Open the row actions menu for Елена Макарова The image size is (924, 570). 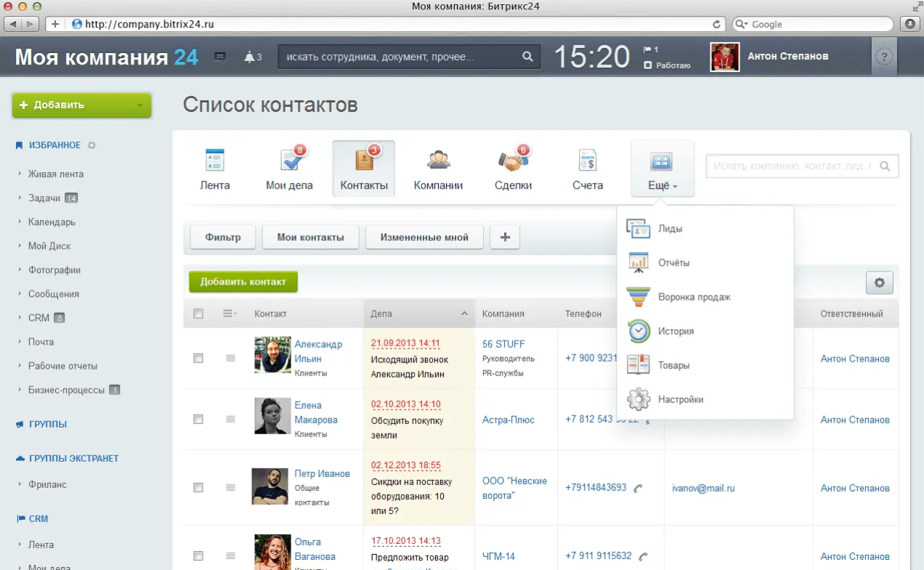pos(230,420)
